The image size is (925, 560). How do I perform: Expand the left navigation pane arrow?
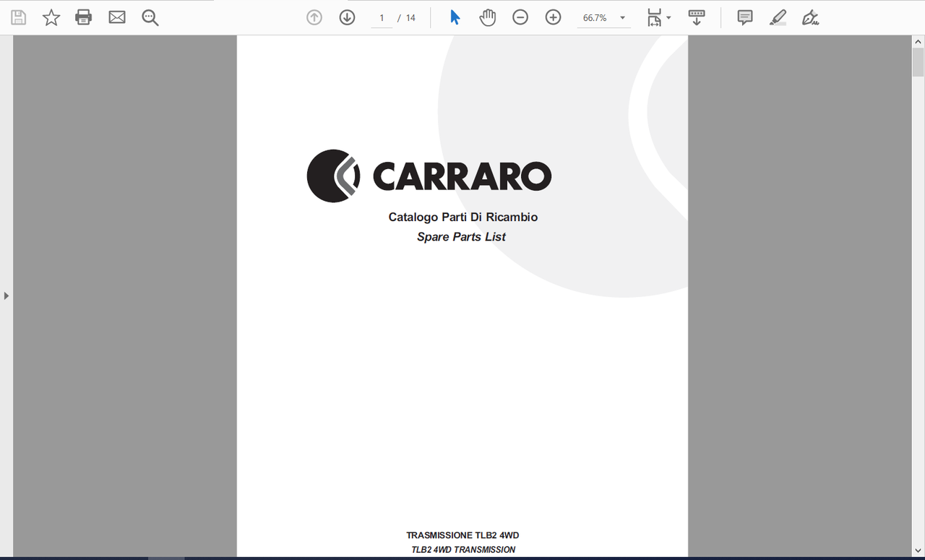pyautogui.click(x=7, y=296)
